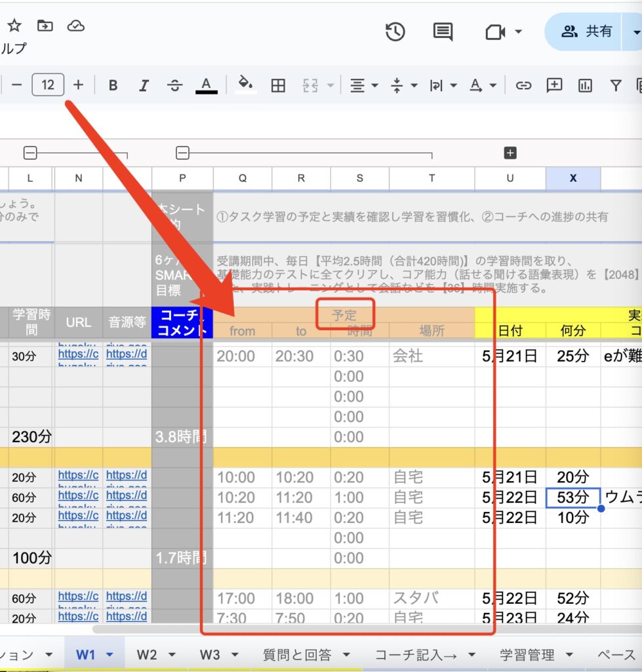Insert link using chain icon
This screenshot has height=672, width=642.
tap(523, 85)
